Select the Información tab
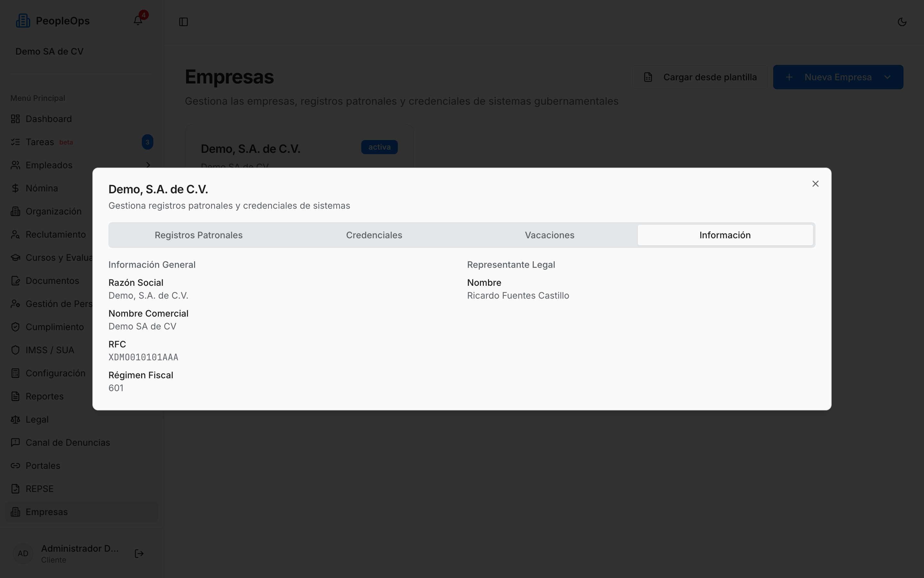Viewport: 924px width, 578px height. (725, 235)
